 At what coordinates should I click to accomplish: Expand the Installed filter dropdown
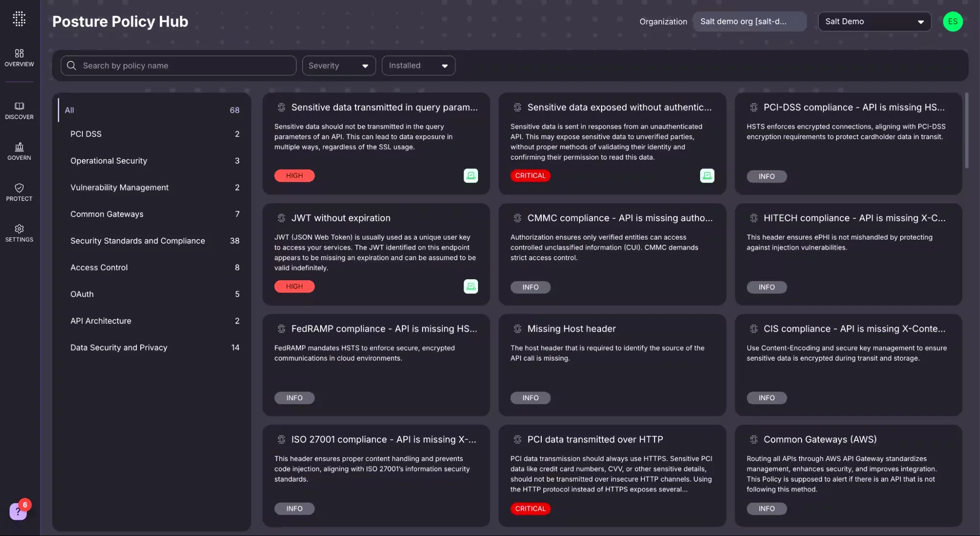click(x=418, y=65)
